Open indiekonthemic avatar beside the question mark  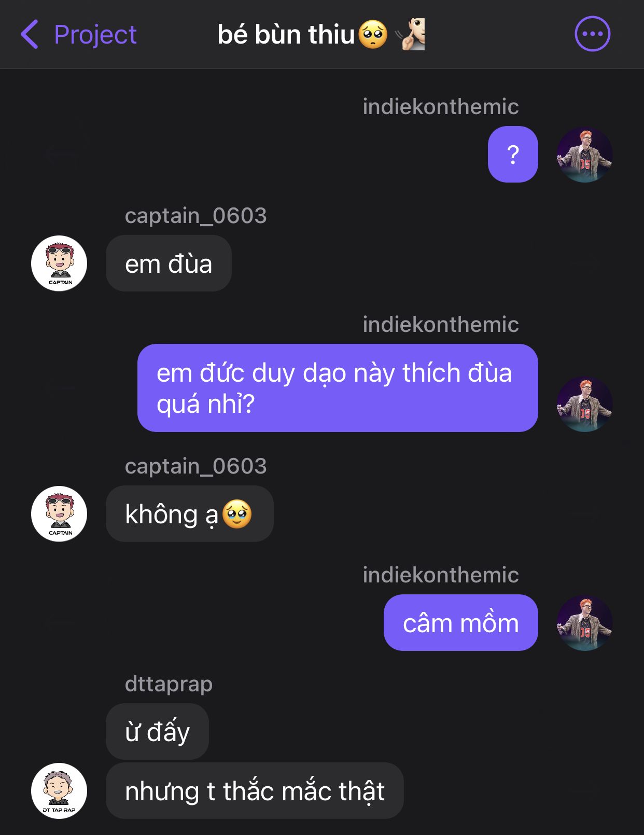pyautogui.click(x=584, y=155)
